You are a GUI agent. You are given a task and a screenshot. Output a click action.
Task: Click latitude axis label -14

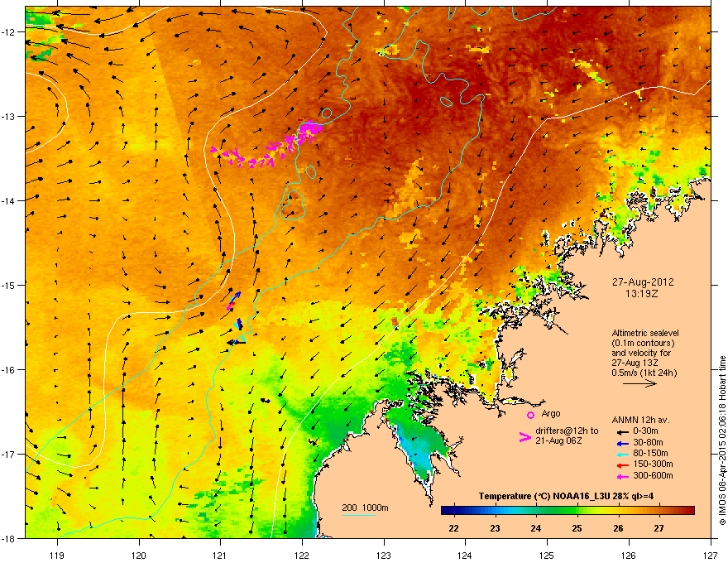8,201
